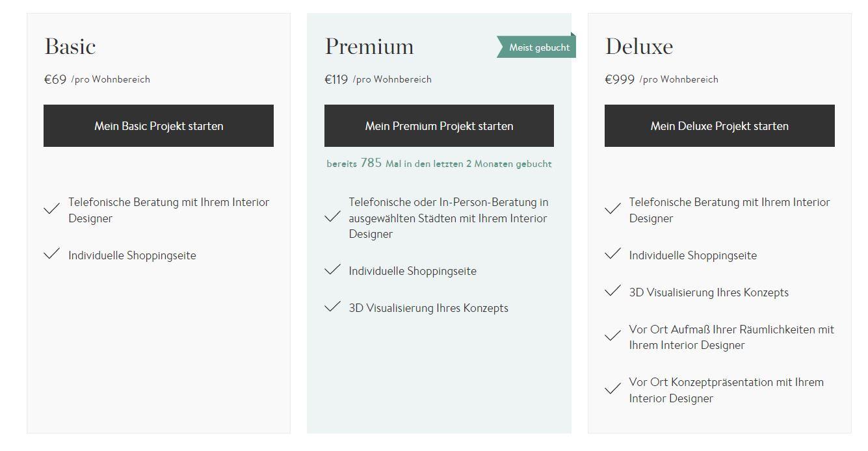Click the €999 Deluxe price

pos(620,79)
